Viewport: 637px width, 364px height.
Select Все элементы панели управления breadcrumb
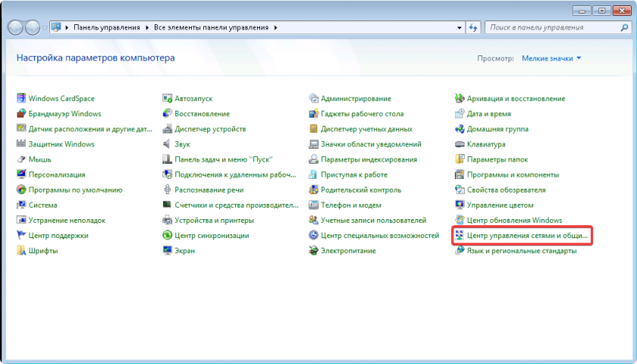coord(210,27)
